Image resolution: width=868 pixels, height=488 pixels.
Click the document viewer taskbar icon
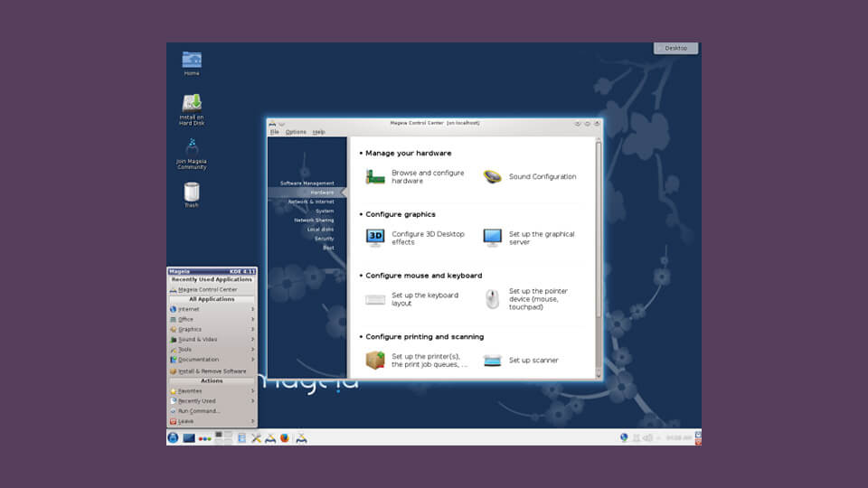click(242, 438)
